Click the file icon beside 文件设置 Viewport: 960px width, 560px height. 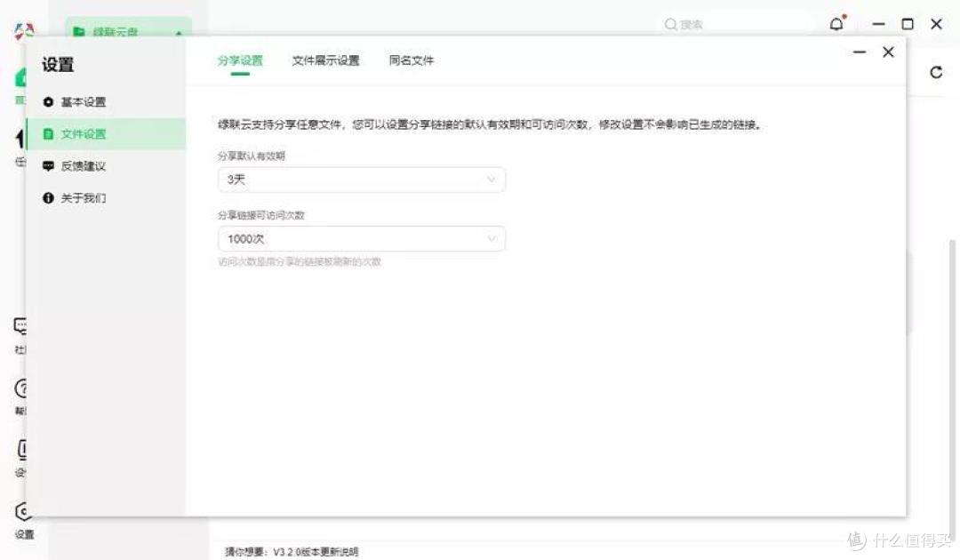(48, 134)
